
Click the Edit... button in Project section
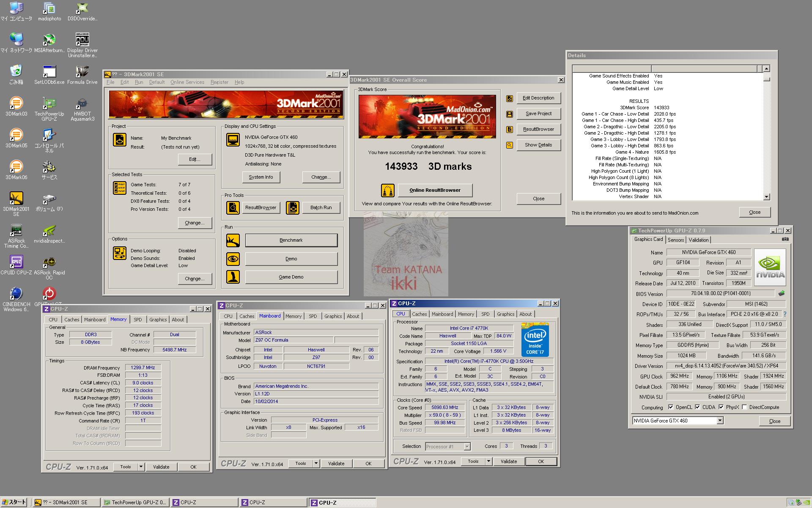click(195, 160)
